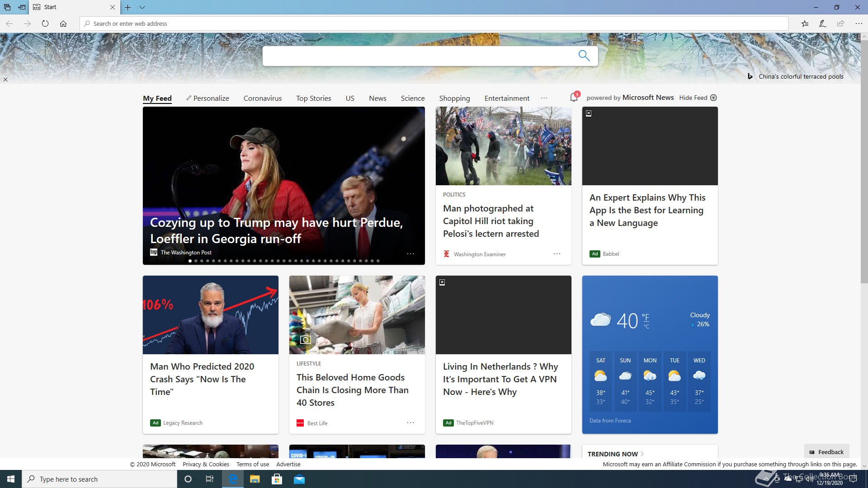Open Saturday forecast in weather card

pyautogui.click(x=601, y=381)
